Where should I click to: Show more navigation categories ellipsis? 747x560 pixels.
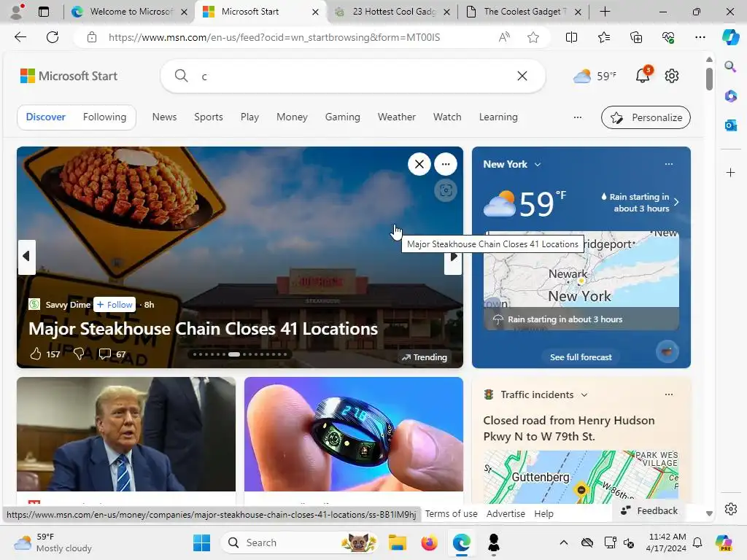(578, 117)
